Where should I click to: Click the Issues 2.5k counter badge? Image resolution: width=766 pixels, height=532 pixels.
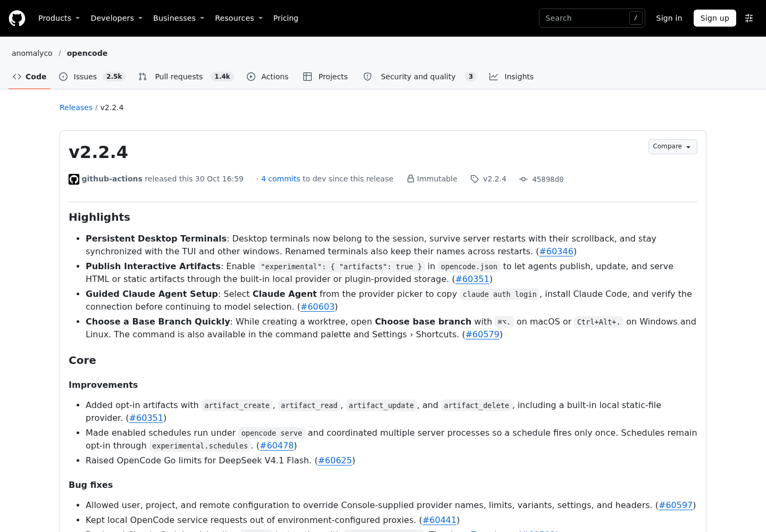[114, 77]
